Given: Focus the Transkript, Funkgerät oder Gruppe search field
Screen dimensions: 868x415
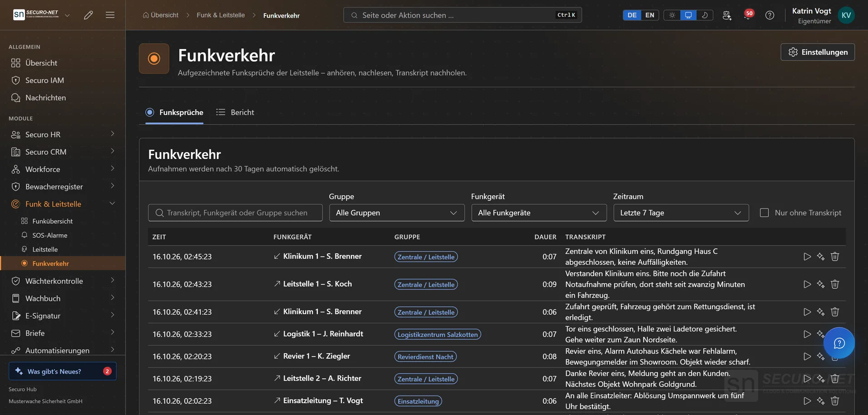Looking at the screenshot, I should pyautogui.click(x=235, y=212).
